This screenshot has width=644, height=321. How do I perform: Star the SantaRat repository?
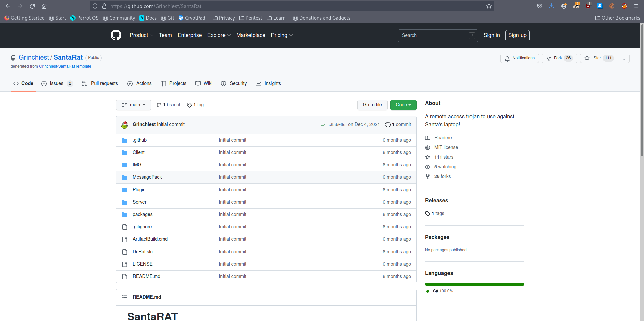(x=599, y=58)
